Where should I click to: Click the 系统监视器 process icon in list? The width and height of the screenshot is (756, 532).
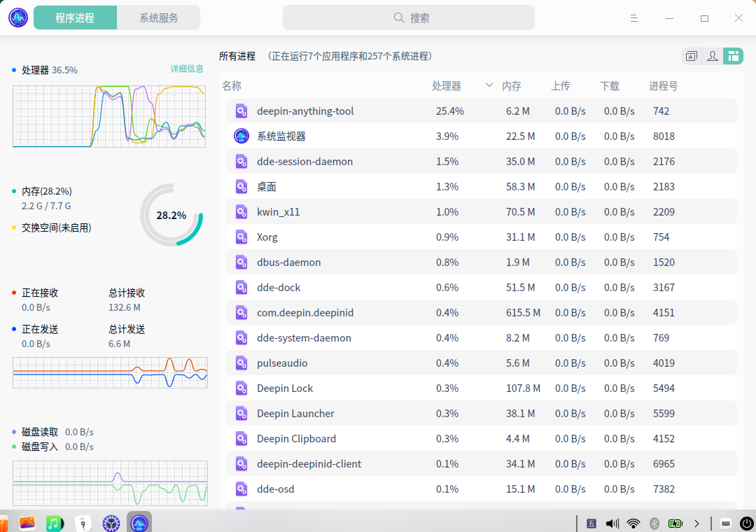(x=241, y=136)
